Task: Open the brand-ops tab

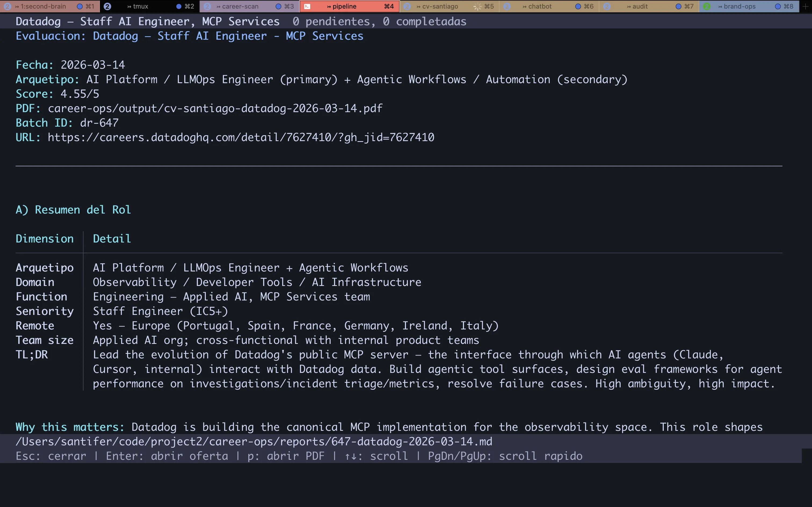Action: 739,6
